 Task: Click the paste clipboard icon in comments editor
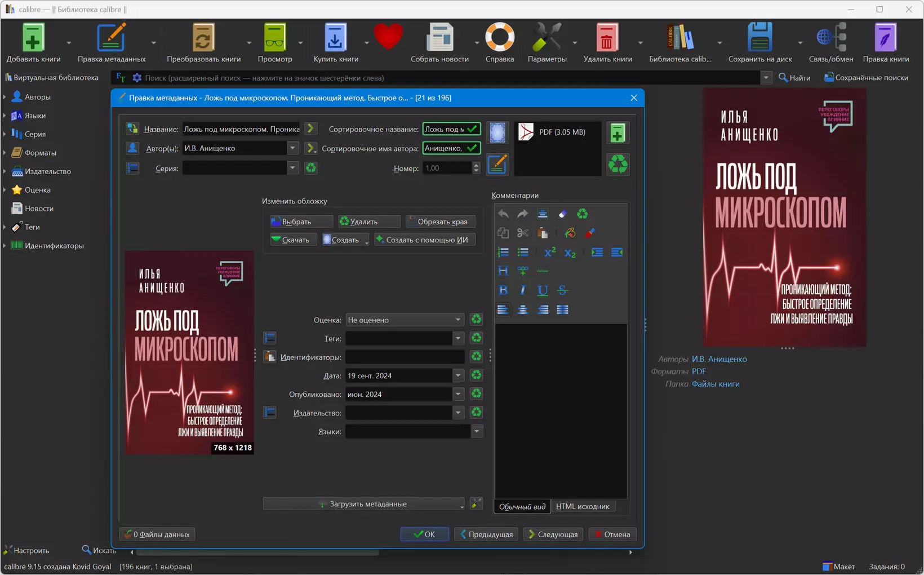click(x=543, y=233)
